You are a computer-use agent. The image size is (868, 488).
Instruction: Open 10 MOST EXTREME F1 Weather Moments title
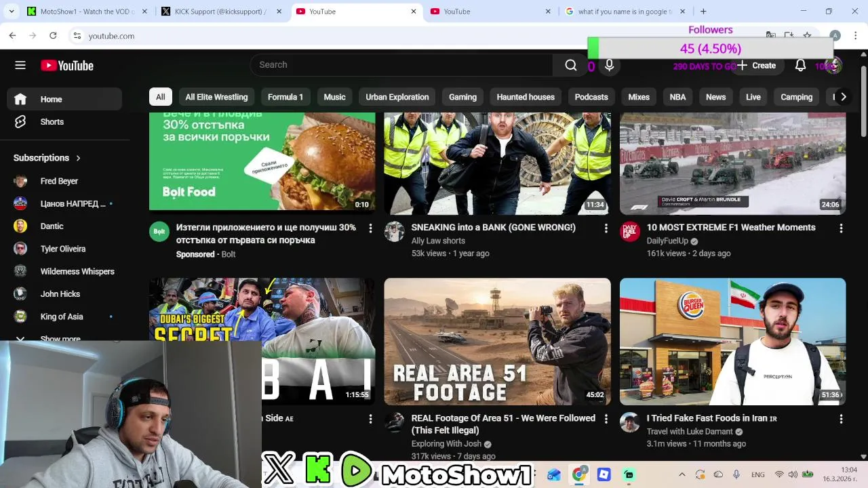pos(731,227)
